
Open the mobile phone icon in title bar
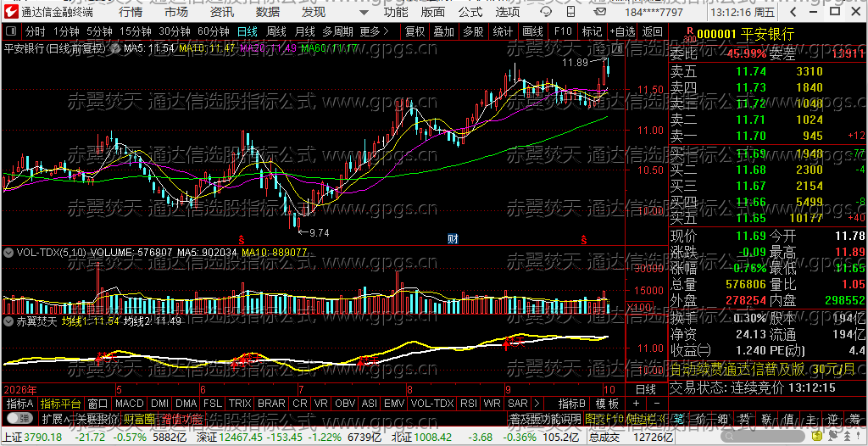click(x=570, y=12)
